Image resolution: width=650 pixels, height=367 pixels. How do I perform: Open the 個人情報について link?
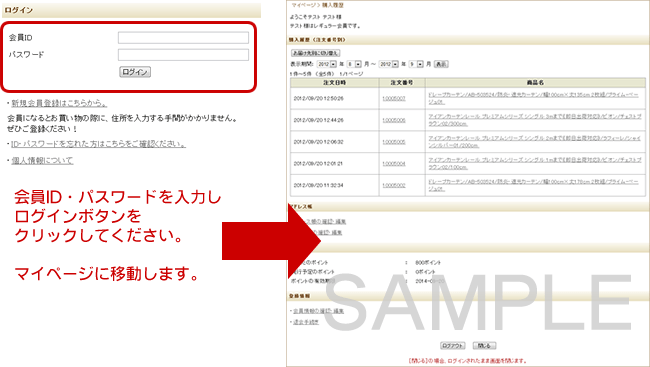(x=42, y=160)
